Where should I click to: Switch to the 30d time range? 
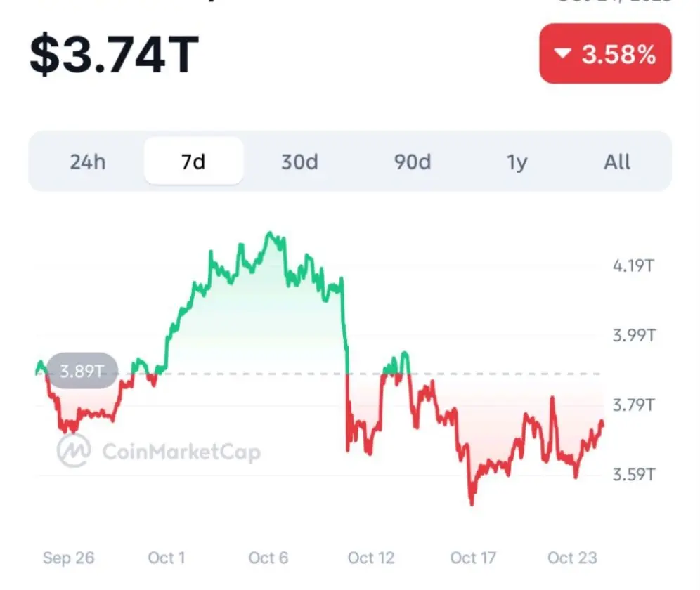(x=299, y=162)
